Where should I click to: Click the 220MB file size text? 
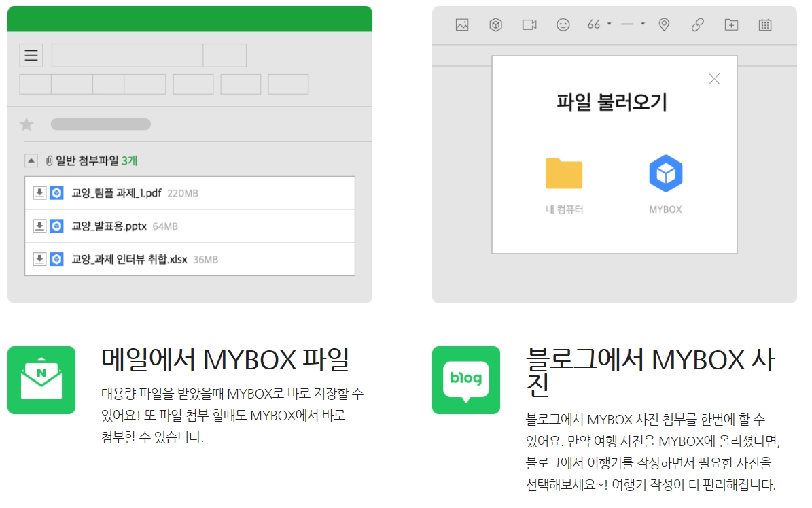coord(183,193)
